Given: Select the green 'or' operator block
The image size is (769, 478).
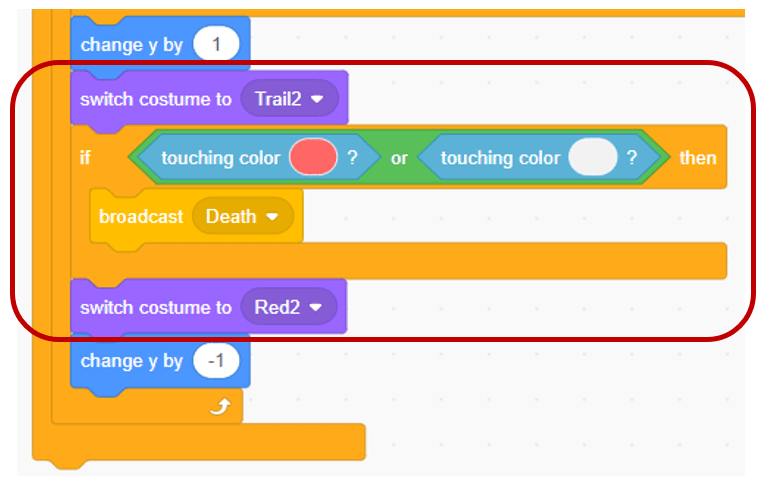Looking at the screenshot, I should pos(399,158).
